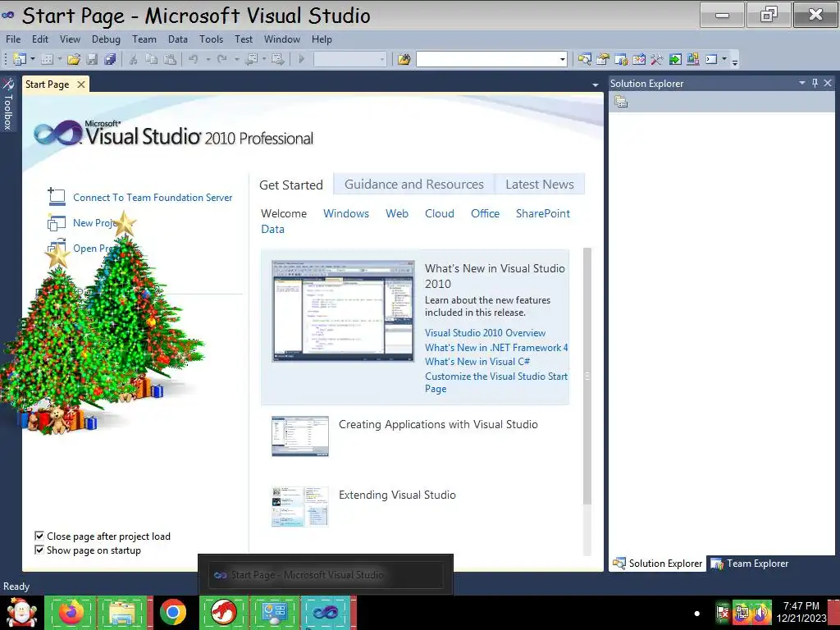This screenshot has height=630, width=840.
Task: Open the other windows dropdown arrow on the toolbar
Action: (724, 59)
